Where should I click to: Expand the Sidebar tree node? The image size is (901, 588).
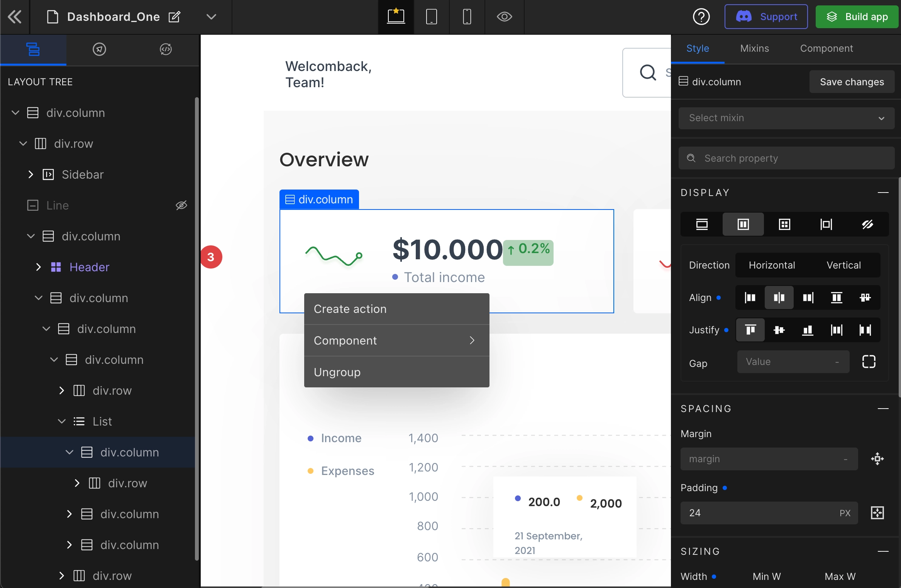[x=31, y=174]
